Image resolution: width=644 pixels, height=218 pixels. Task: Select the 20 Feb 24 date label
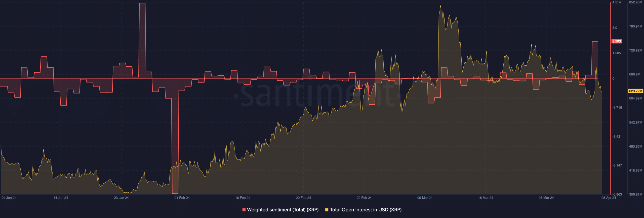(303, 198)
